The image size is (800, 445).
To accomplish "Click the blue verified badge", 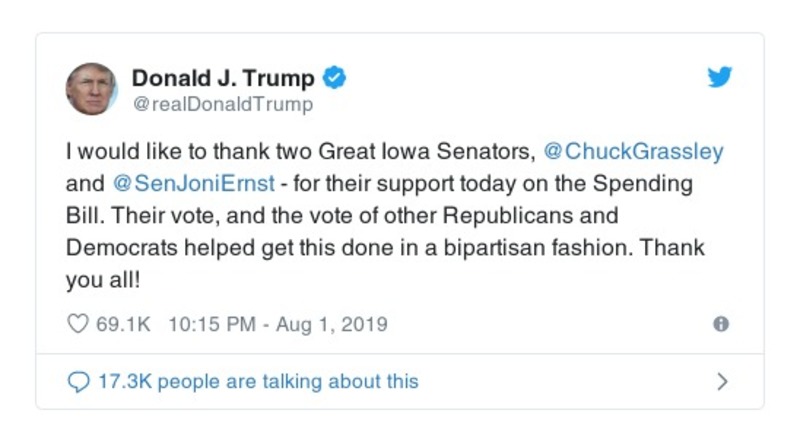I will pos(335,78).
